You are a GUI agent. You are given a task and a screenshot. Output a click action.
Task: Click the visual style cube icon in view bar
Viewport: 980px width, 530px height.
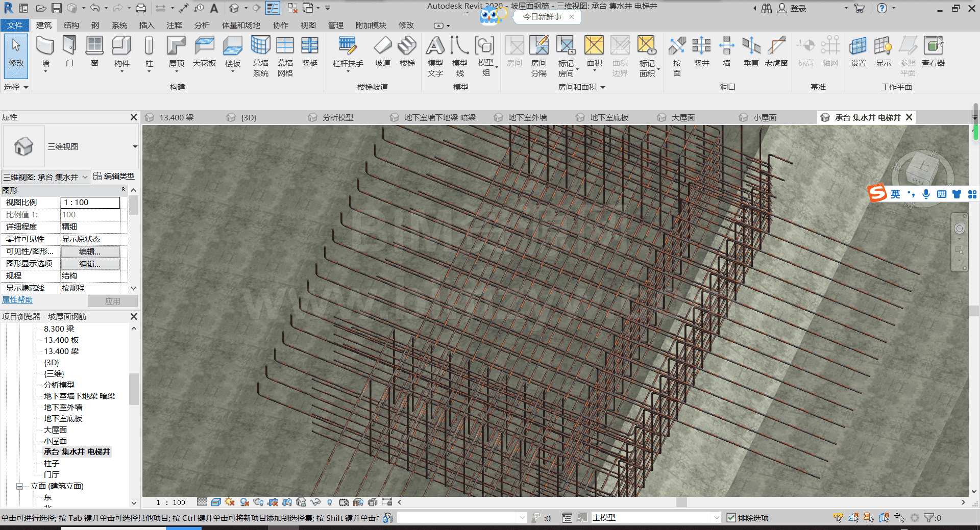pyautogui.click(x=216, y=502)
